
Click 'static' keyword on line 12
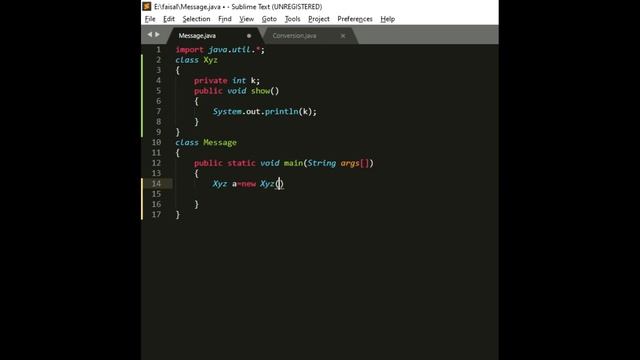point(242,163)
